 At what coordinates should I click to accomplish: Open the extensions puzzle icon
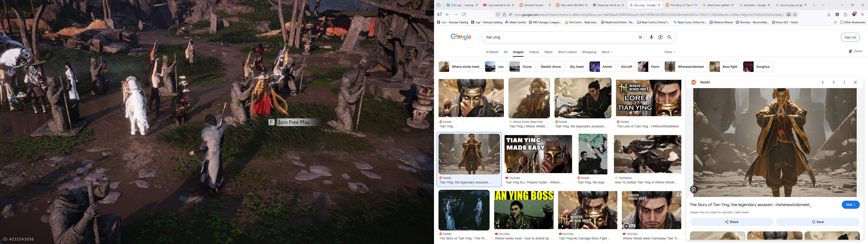coord(845,14)
